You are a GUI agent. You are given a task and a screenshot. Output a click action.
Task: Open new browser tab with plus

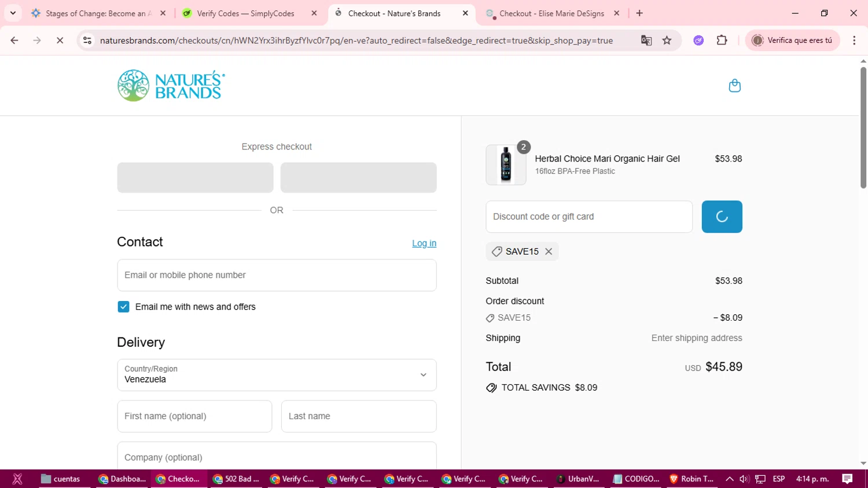[x=639, y=13]
